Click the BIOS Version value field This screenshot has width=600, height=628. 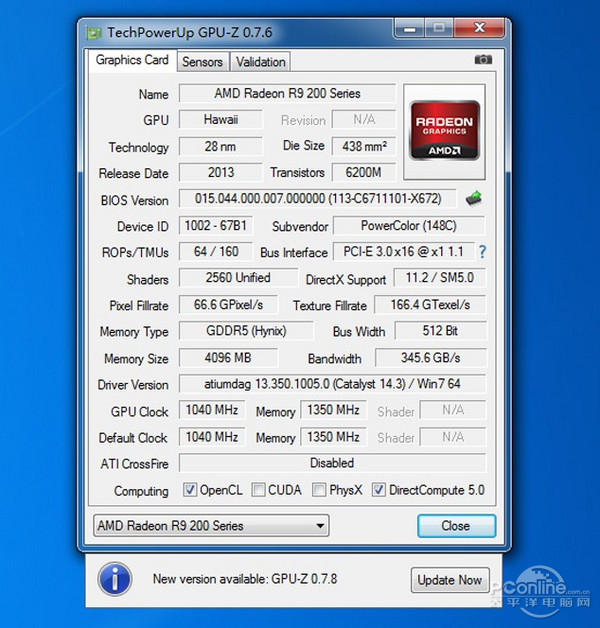coord(318,199)
